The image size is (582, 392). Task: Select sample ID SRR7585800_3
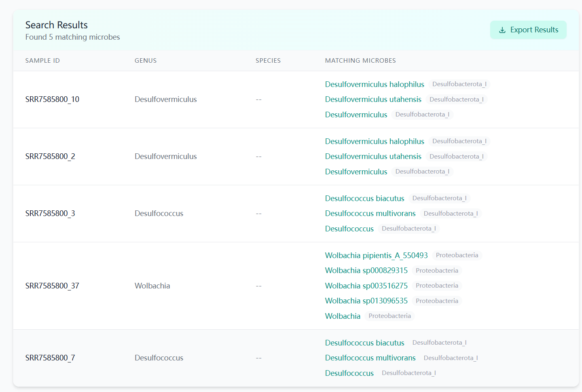coord(50,214)
